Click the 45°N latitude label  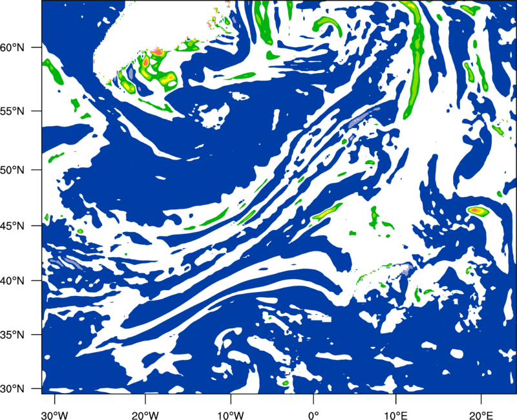12,226
